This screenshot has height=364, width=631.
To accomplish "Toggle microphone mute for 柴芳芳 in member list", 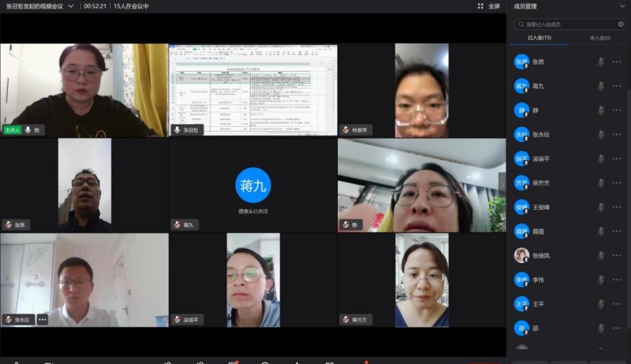I will click(601, 184).
